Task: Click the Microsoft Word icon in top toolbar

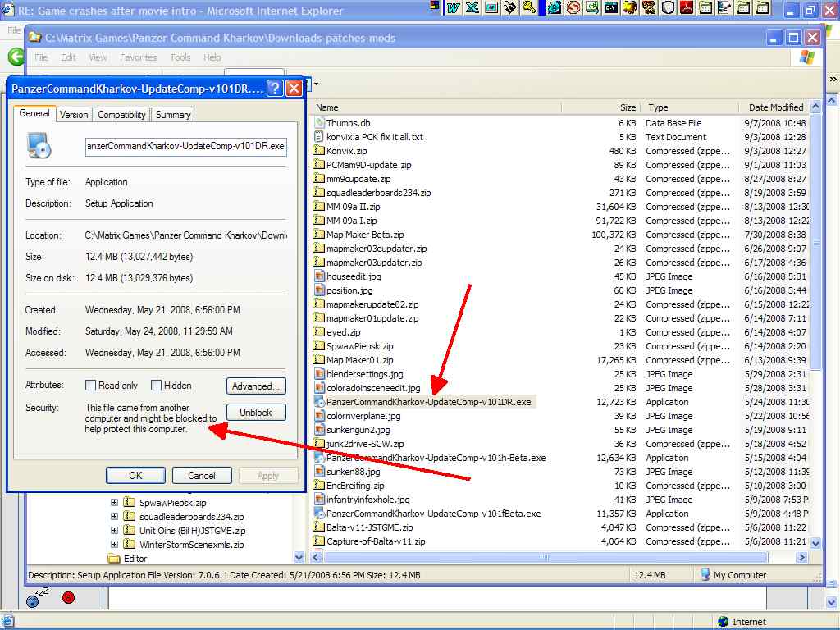Action: point(454,7)
